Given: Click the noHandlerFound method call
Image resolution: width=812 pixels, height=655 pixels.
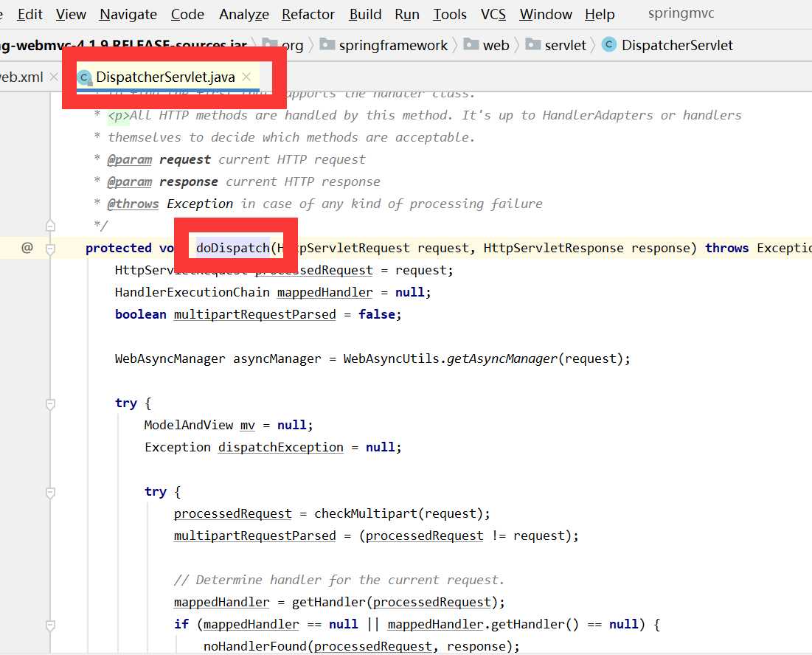Looking at the screenshot, I should coord(254,646).
